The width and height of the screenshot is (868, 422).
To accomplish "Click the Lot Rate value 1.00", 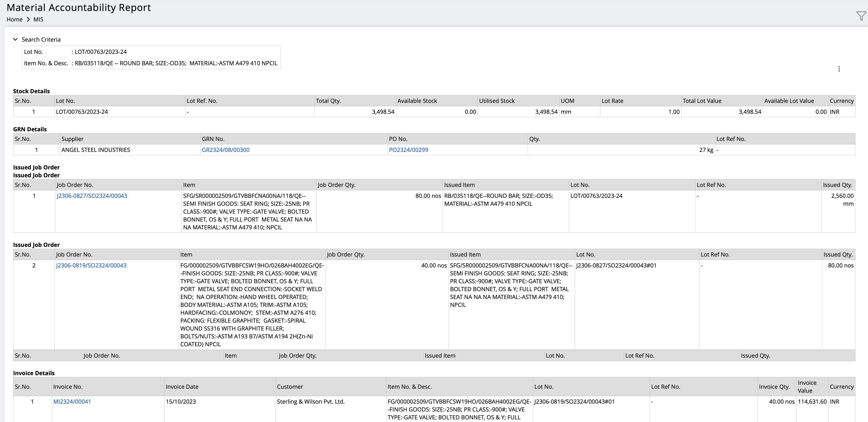I will [x=674, y=112].
